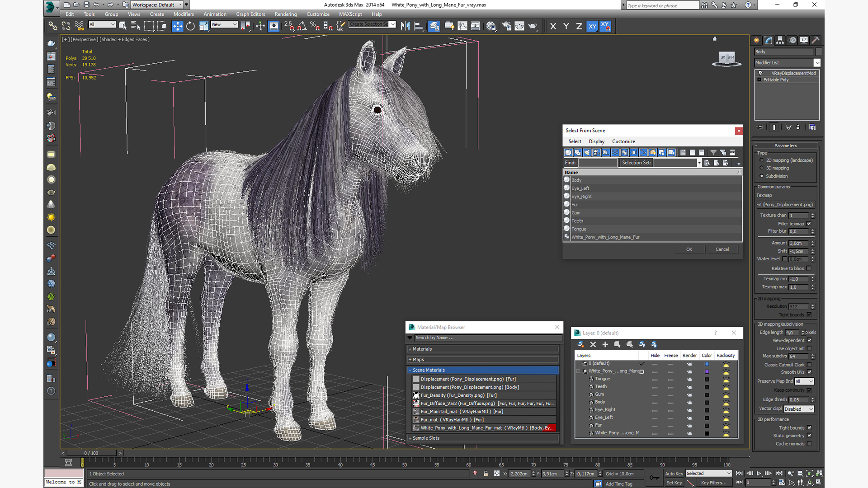Open the Manage Layers toolbar icon

click(434, 26)
